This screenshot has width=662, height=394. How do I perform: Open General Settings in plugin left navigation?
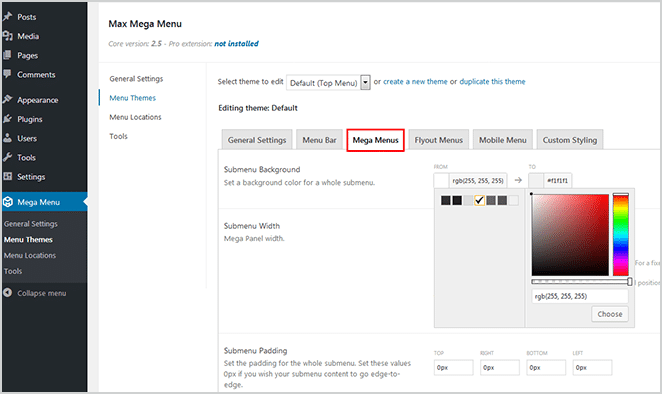(x=136, y=79)
